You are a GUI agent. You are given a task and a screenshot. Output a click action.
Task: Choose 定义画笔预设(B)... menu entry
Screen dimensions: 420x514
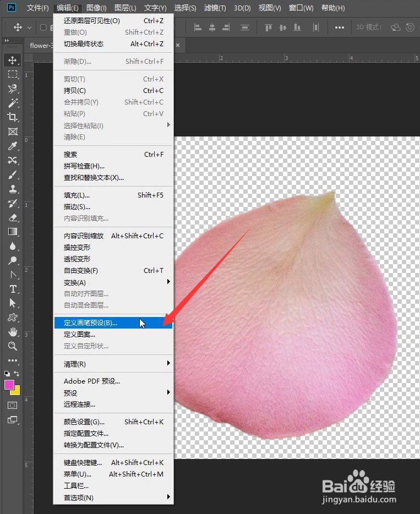coord(113,323)
